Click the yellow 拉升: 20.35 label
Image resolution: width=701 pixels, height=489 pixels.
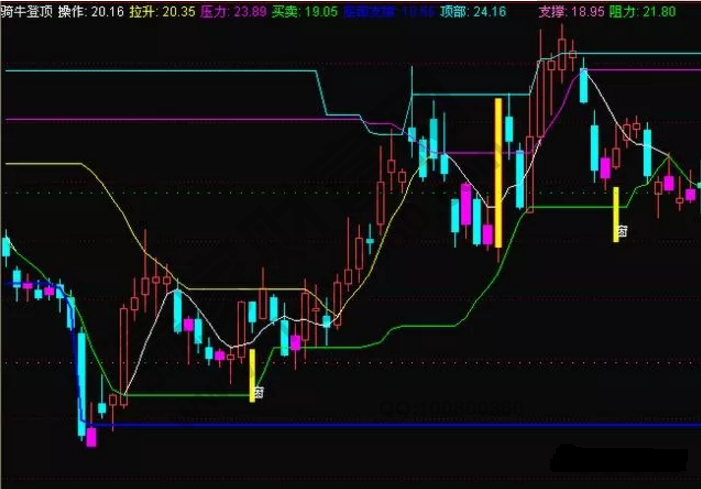(162, 11)
